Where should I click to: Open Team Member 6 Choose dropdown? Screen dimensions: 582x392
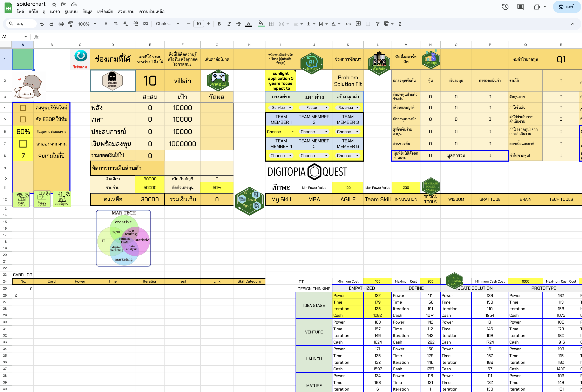click(x=348, y=155)
